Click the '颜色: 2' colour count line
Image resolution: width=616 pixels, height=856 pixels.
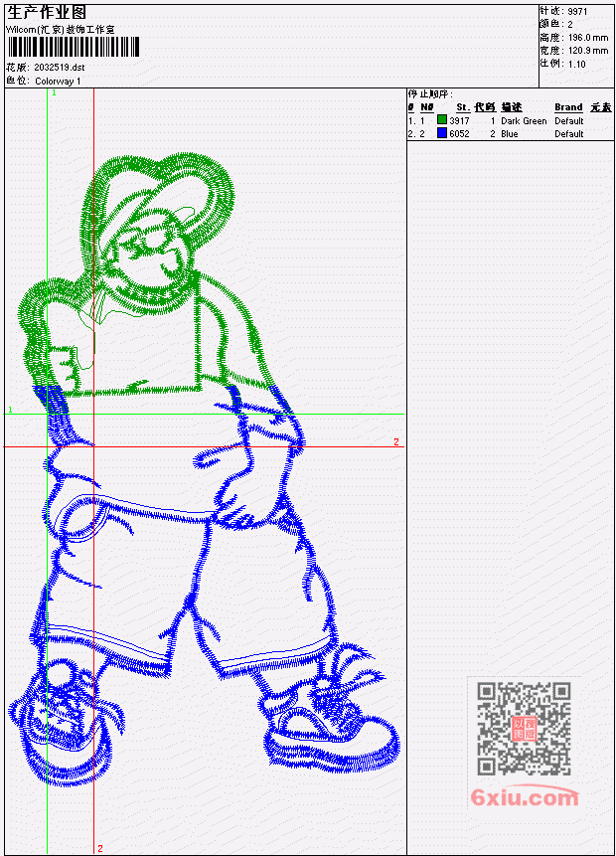(x=556, y=24)
